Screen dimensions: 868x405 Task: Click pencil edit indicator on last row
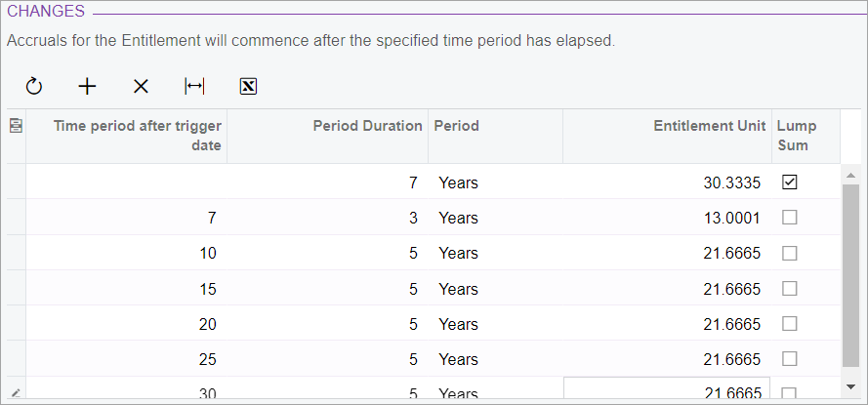(16, 393)
